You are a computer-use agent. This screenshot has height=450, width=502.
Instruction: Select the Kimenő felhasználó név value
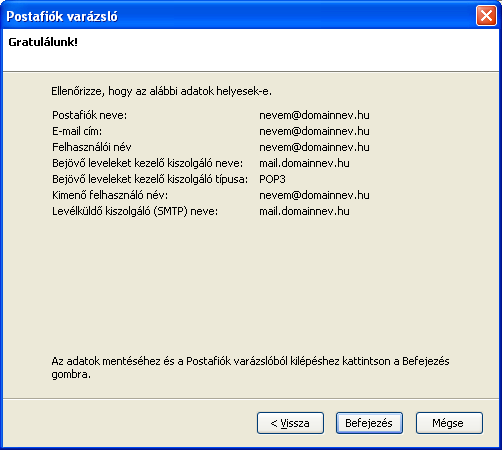[x=314, y=195]
